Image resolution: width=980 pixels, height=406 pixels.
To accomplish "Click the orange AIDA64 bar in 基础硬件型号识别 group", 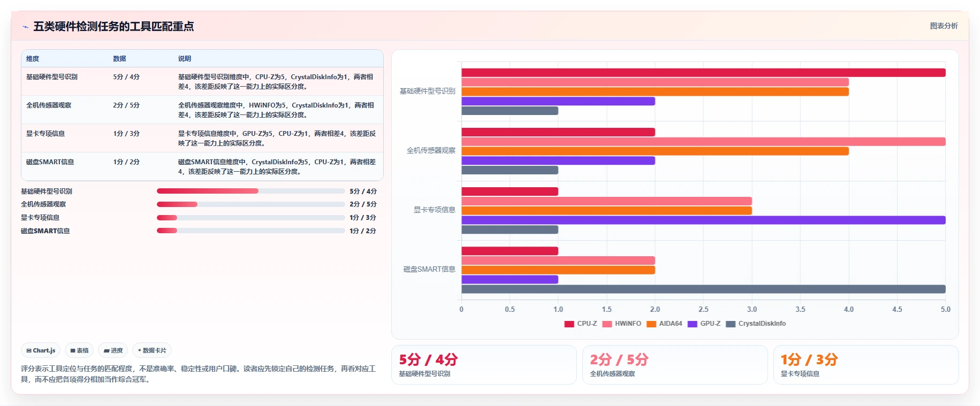I will click(655, 92).
